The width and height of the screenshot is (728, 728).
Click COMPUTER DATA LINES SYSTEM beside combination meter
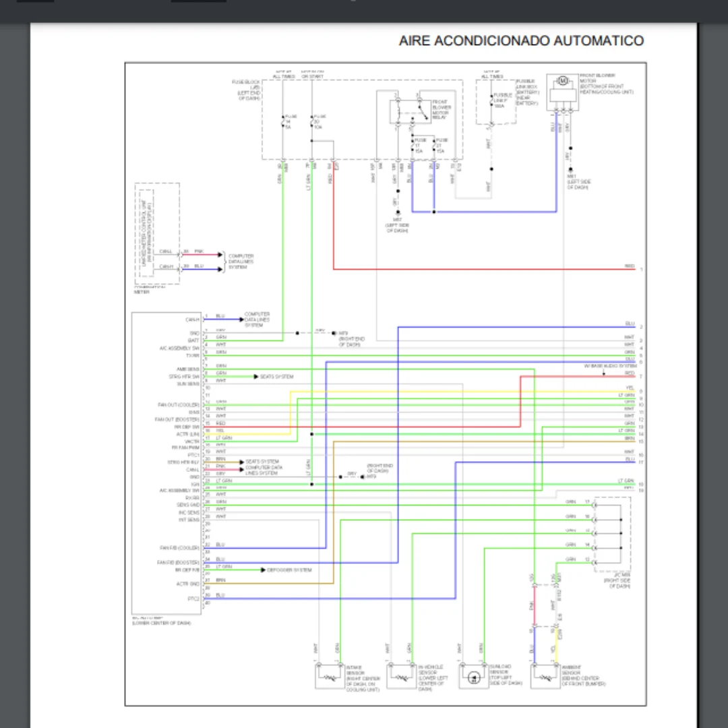[241, 262]
